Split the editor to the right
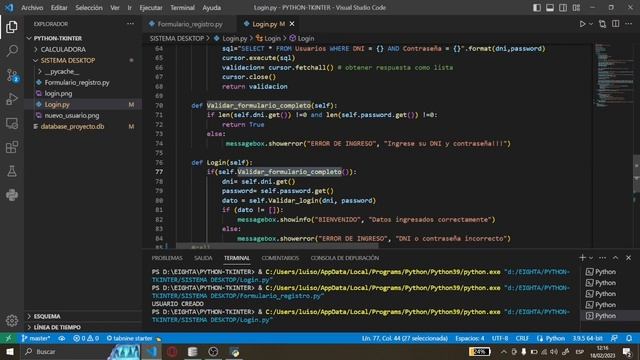The image size is (640, 360). point(616,24)
